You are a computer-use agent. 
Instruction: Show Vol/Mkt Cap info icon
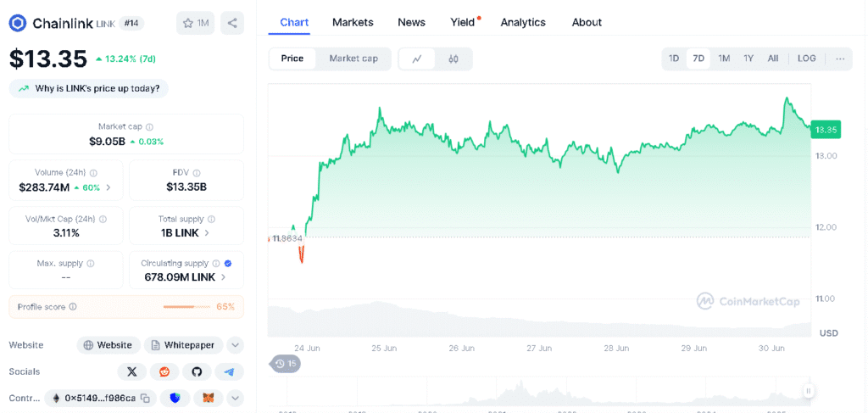103,219
